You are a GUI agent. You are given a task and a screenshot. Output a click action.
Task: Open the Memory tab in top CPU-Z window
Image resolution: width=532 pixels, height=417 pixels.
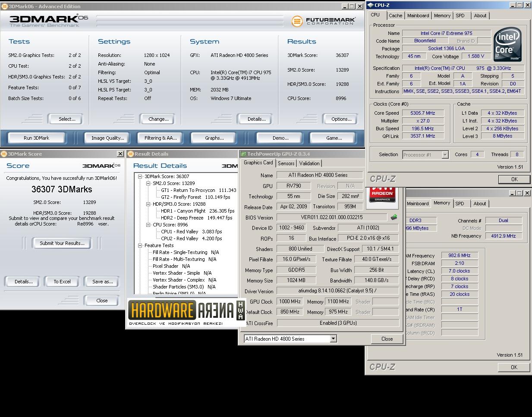point(442,16)
